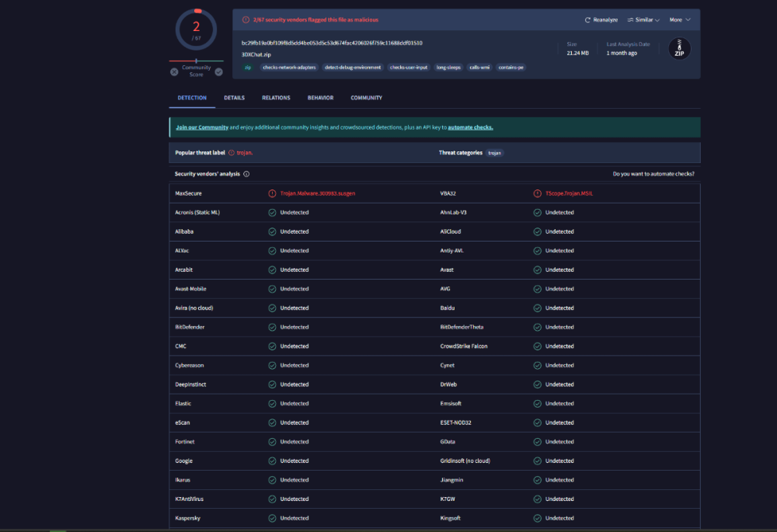The height and width of the screenshot is (532, 777).
Task: Click the trojan threat category tag
Action: (x=494, y=153)
